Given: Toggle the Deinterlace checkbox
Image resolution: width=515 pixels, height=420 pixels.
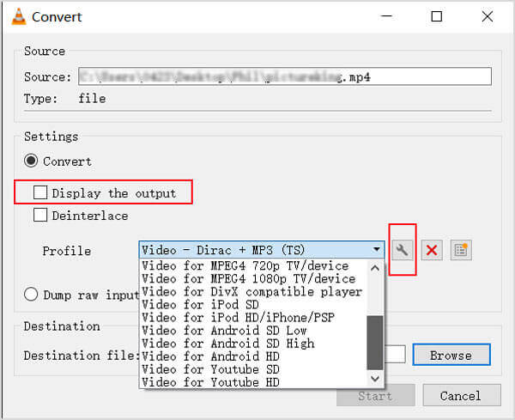Looking at the screenshot, I should coord(40,215).
